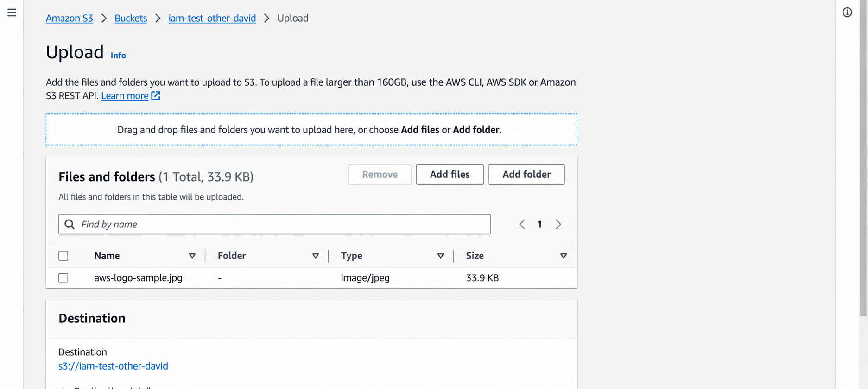Toggle the select-all files checkbox
This screenshot has width=868, height=389.
pos(63,256)
